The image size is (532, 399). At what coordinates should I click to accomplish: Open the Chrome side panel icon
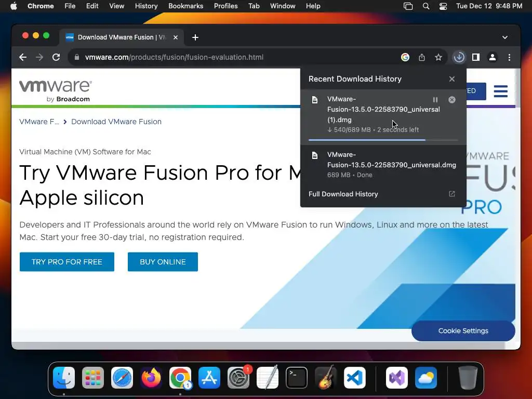click(476, 57)
